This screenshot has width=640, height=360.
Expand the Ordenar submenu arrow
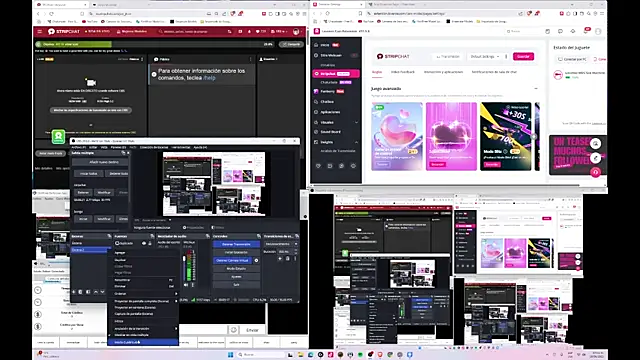[x=176, y=294]
